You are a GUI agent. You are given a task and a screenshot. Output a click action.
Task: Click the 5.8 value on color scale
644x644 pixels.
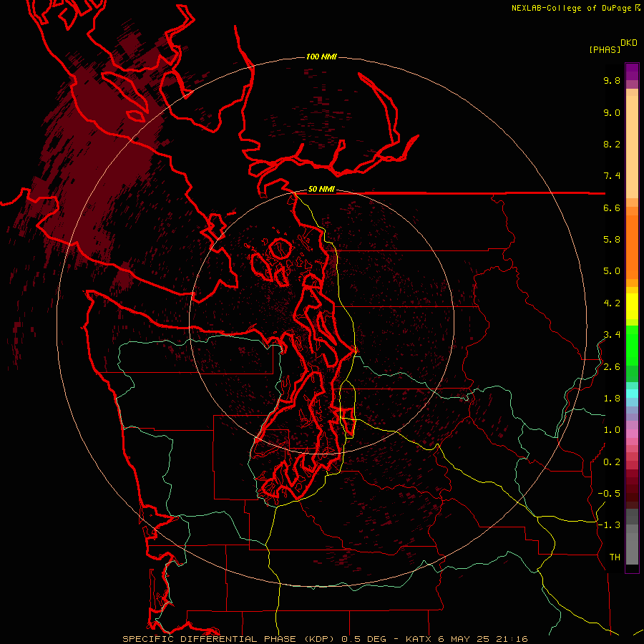point(612,240)
